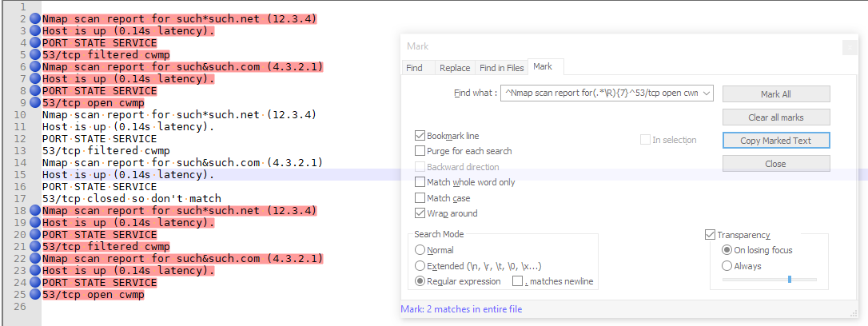Click line 14 'Nmap scan report for such&such.com'

pos(150,163)
